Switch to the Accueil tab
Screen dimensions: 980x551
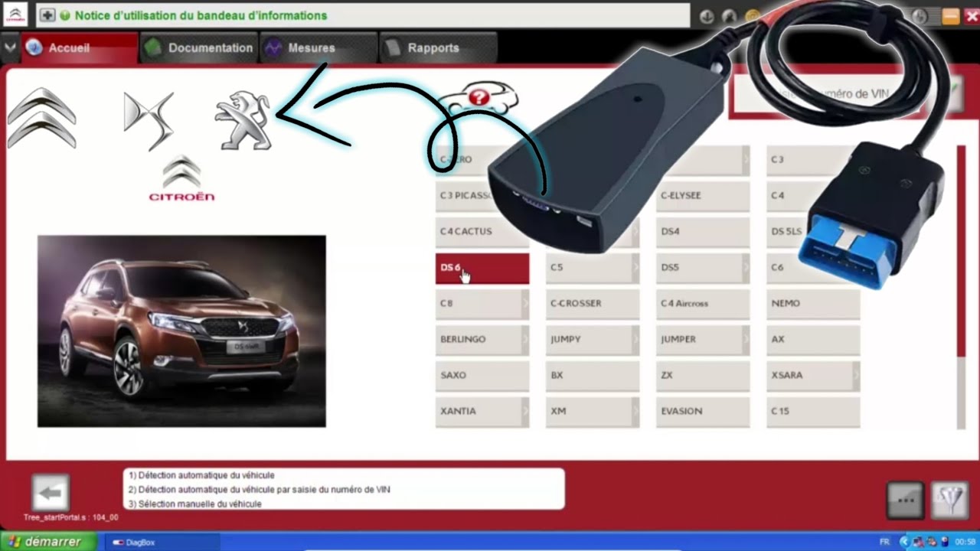(x=80, y=47)
